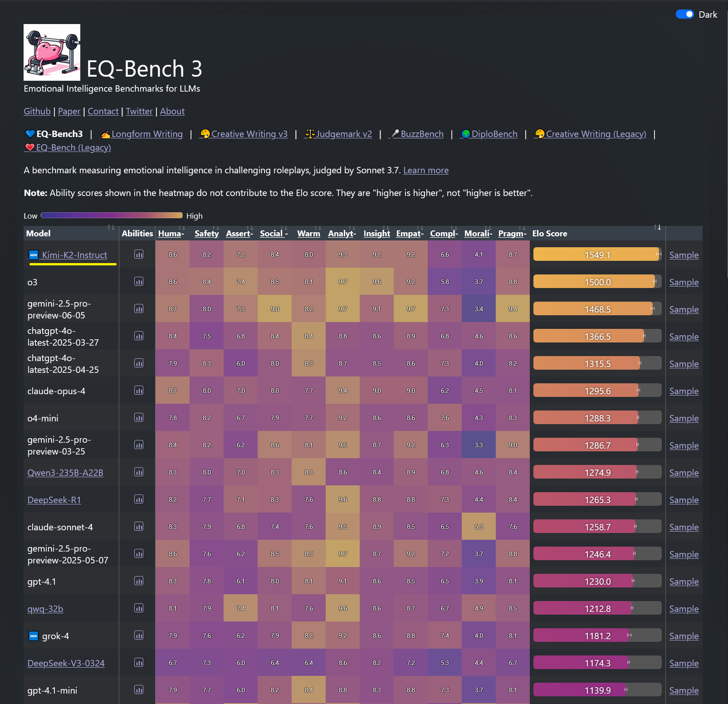View abilities chart for claude-sonnet-4
This screenshot has width=728, height=704.
[139, 527]
